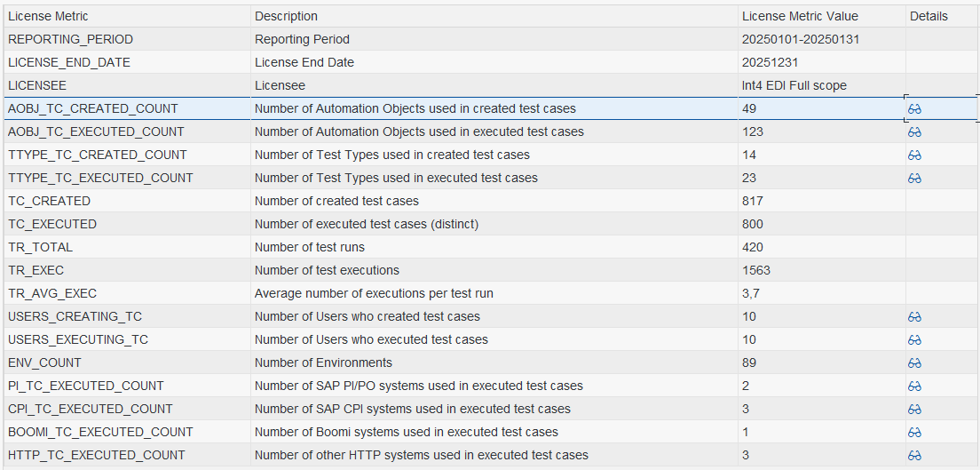Click the value 800

[x=753, y=225]
